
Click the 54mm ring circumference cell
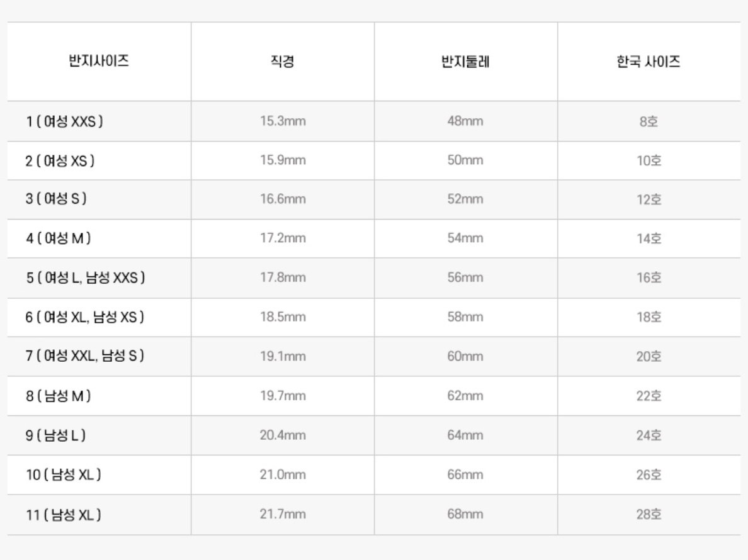[x=465, y=238]
